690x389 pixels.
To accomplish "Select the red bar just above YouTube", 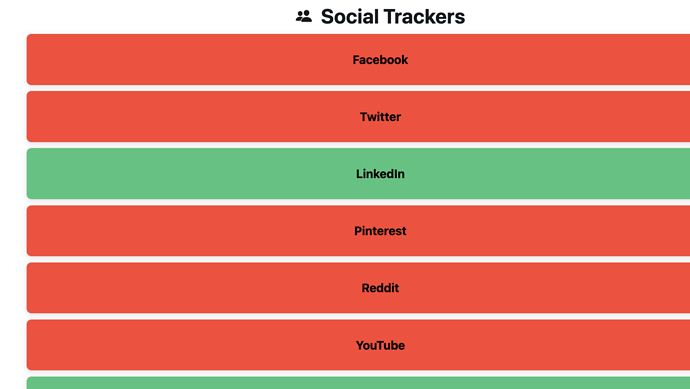I will pyautogui.click(x=358, y=288).
